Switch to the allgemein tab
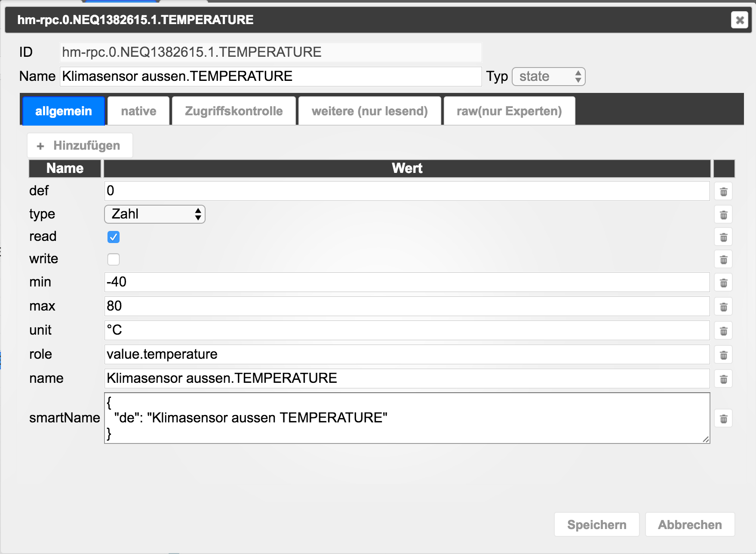The height and width of the screenshot is (554, 756). (x=64, y=111)
